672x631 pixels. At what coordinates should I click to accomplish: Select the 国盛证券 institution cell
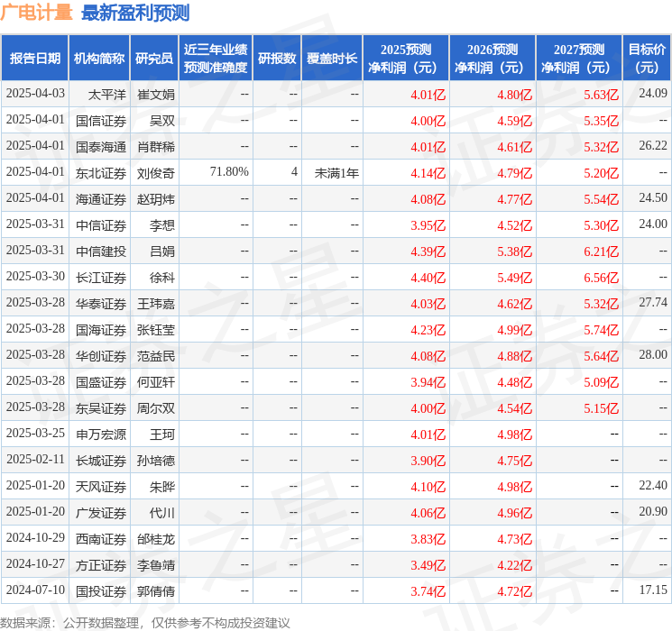pyautogui.click(x=101, y=382)
